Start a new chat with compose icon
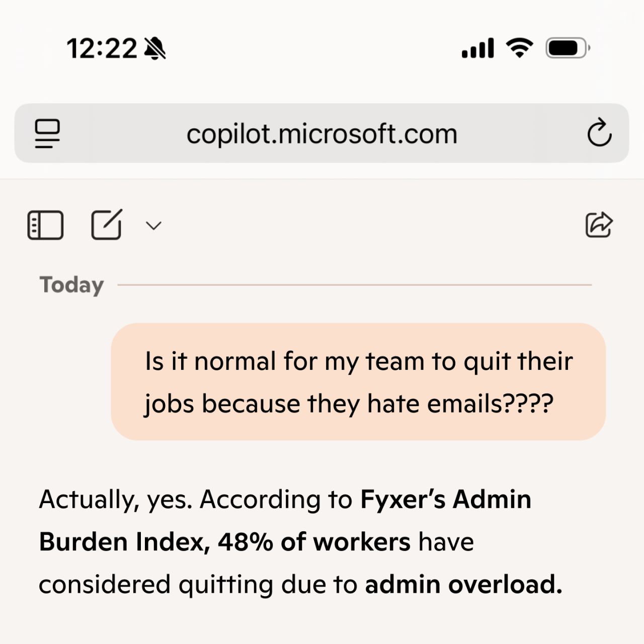 [106, 224]
